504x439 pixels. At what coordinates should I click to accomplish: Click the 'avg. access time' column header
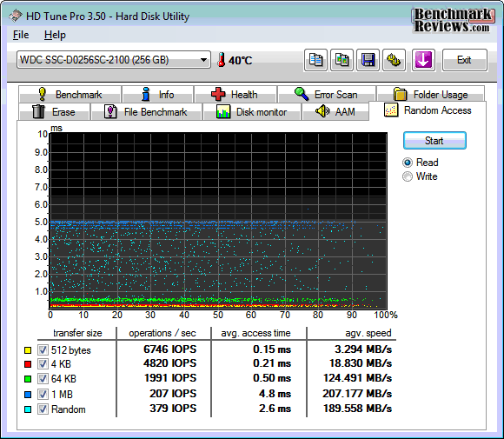click(255, 333)
